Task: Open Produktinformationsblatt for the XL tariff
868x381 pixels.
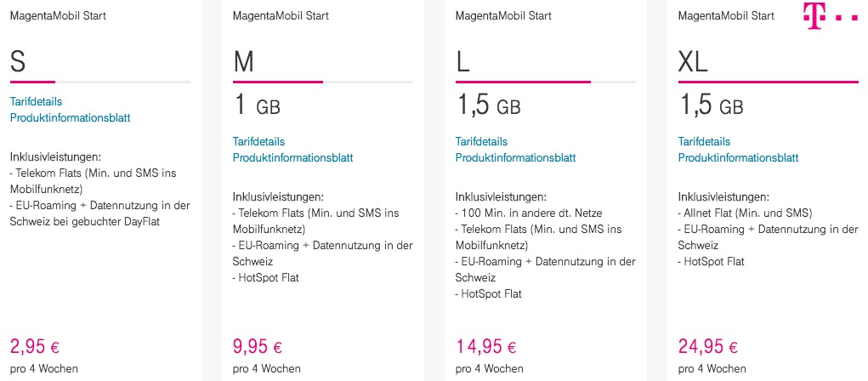Action: point(738,157)
